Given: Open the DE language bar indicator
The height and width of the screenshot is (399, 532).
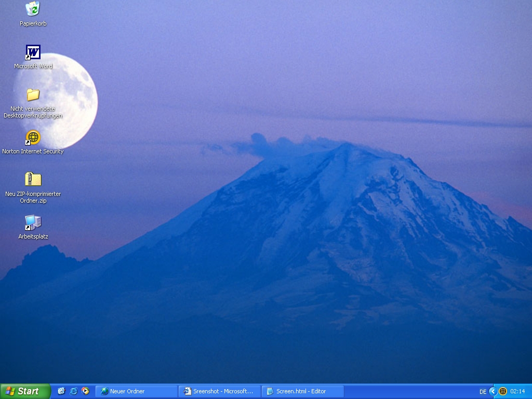Looking at the screenshot, I should click(x=483, y=392).
